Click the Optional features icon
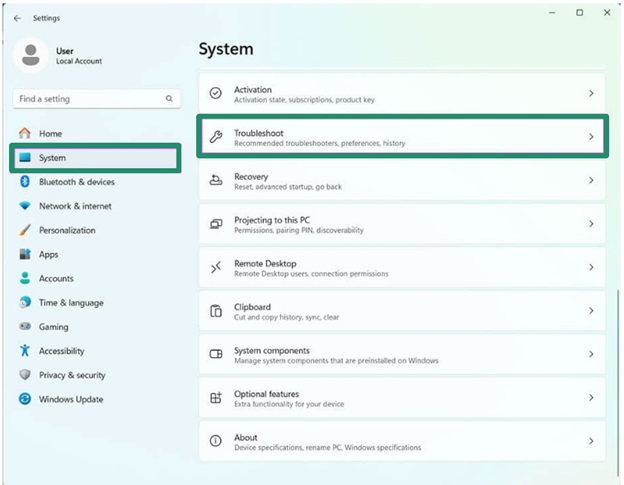 (x=215, y=398)
